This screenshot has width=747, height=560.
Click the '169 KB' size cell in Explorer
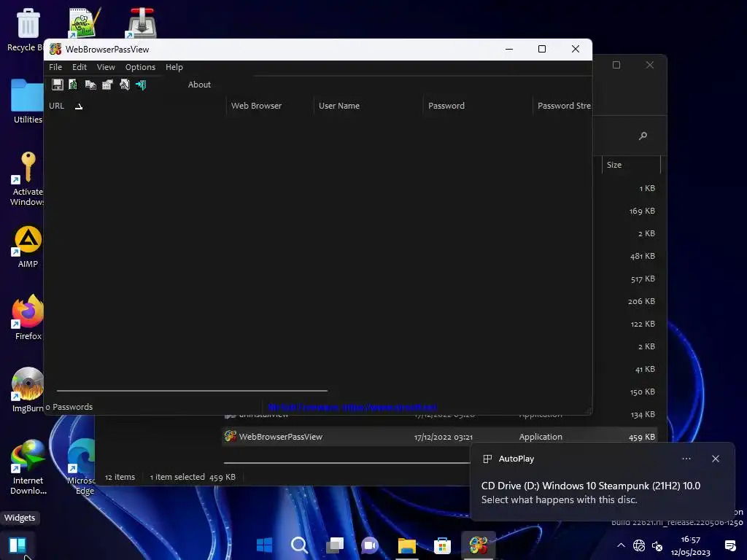(642, 211)
